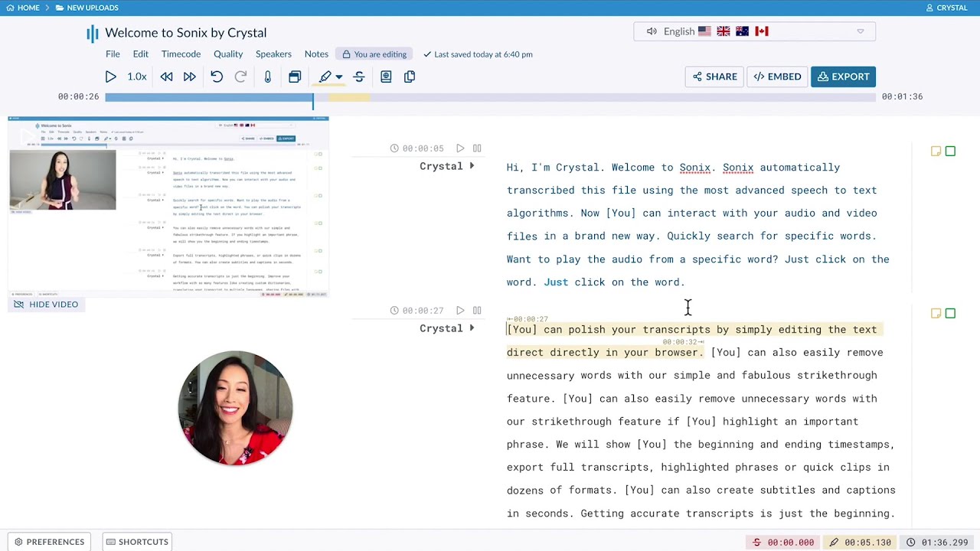This screenshot has width=980, height=551.
Task: Open the highlighter color dropdown arrow
Action: [x=339, y=77]
